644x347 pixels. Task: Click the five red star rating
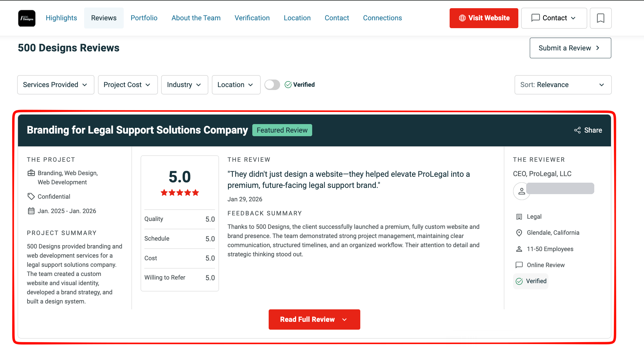pyautogui.click(x=180, y=192)
